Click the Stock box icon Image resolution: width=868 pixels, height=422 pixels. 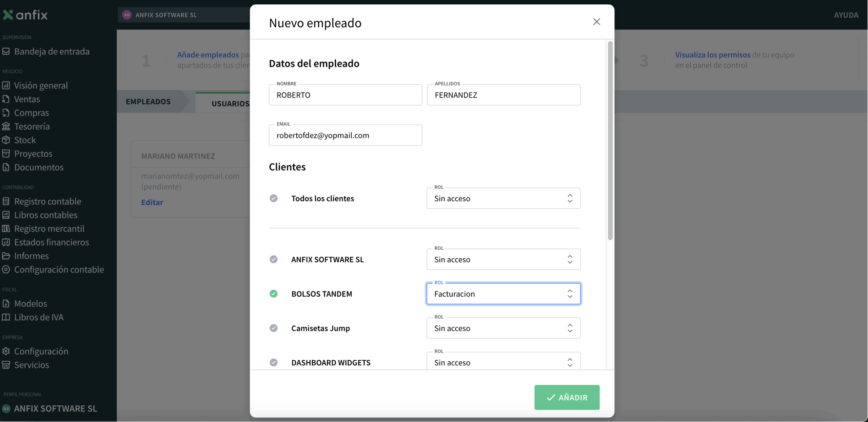point(6,140)
